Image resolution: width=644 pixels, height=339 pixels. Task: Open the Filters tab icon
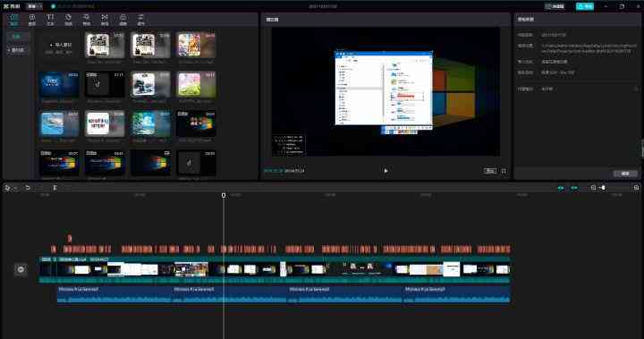coord(123,20)
